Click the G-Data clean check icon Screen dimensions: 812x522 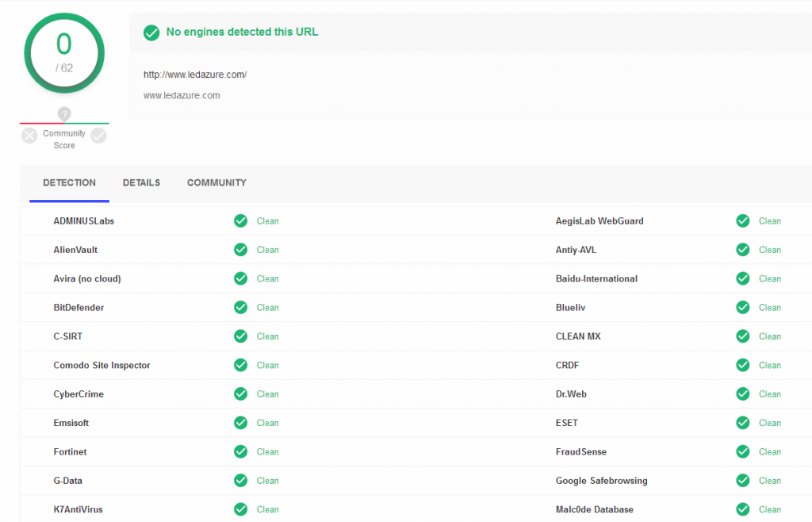(241, 481)
